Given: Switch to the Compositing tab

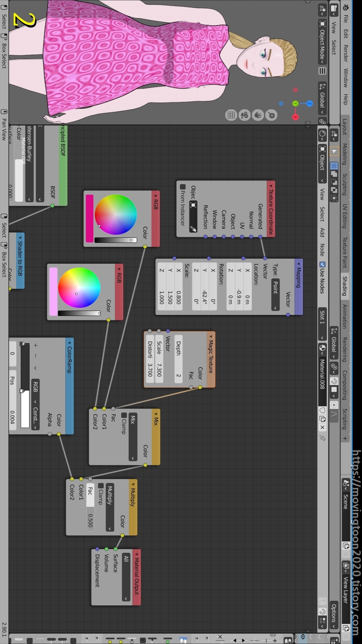Looking at the screenshot, I should point(345,385).
